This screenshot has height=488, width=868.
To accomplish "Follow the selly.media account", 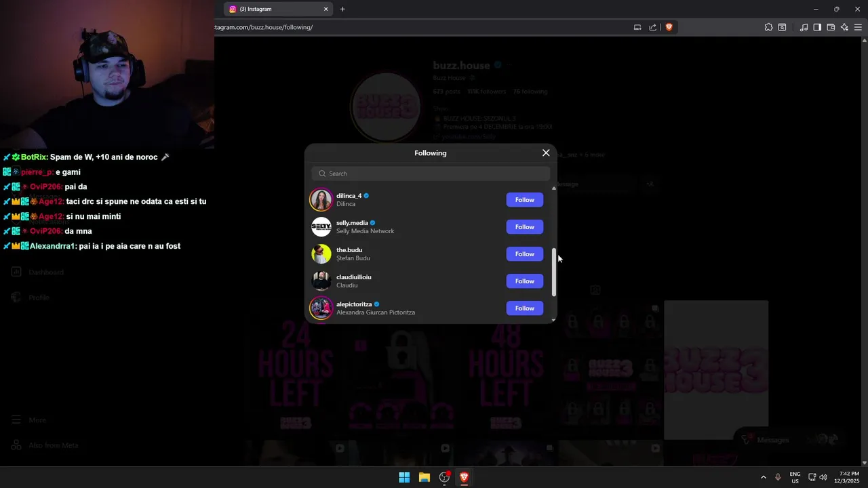I will 524,227.
